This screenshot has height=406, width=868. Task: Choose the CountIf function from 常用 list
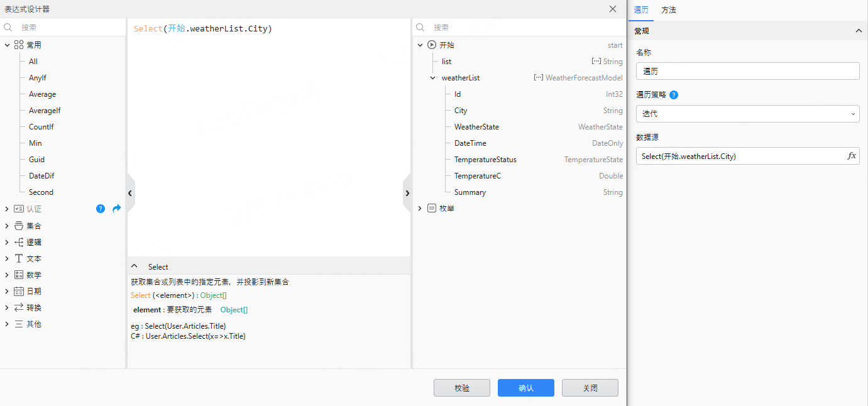click(x=41, y=127)
